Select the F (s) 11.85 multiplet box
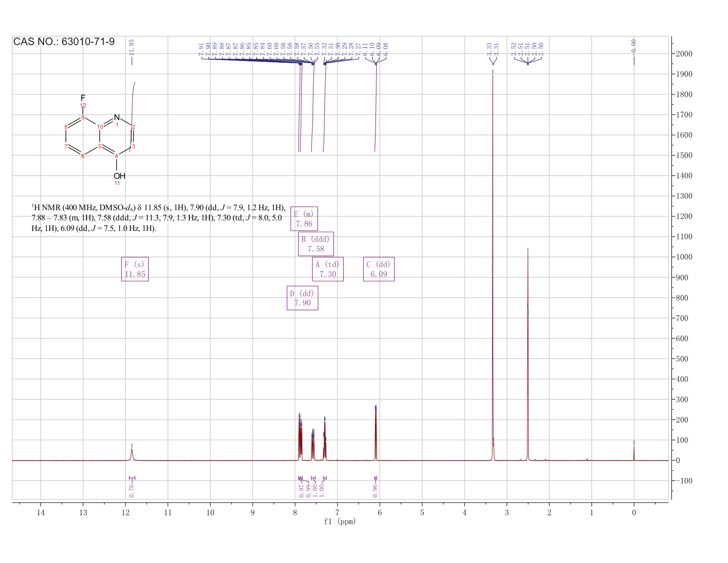Viewport: 728px width, 563px height. (x=135, y=269)
